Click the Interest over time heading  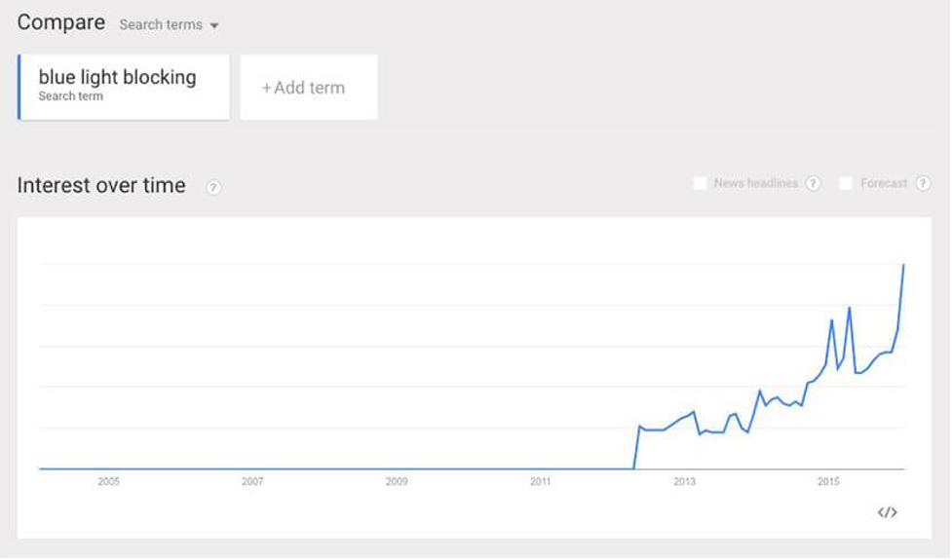click(101, 186)
